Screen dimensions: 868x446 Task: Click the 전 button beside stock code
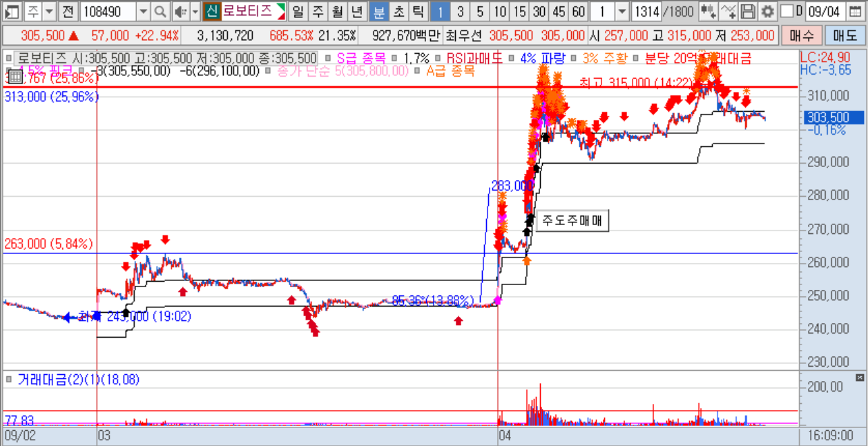pos(67,11)
